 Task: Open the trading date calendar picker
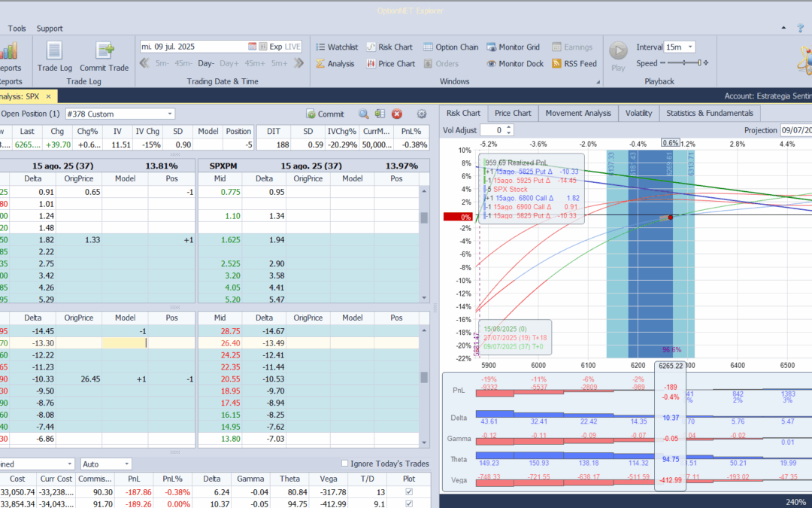click(252, 47)
